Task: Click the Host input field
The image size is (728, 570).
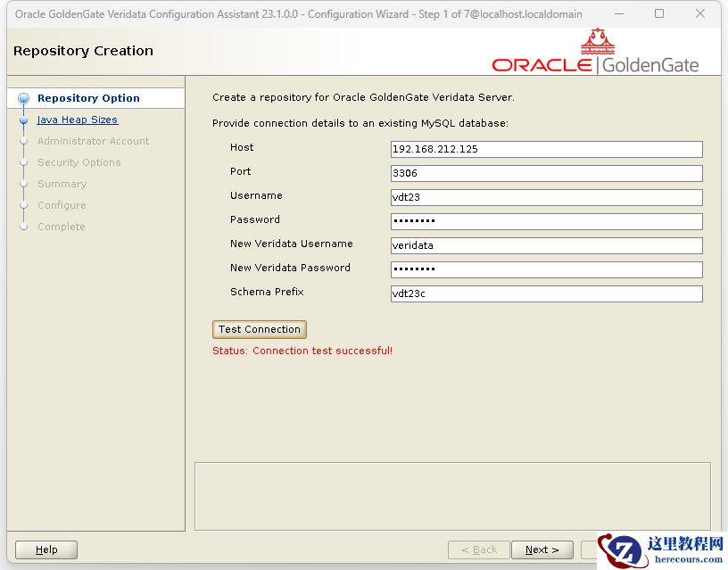Action: (x=546, y=149)
